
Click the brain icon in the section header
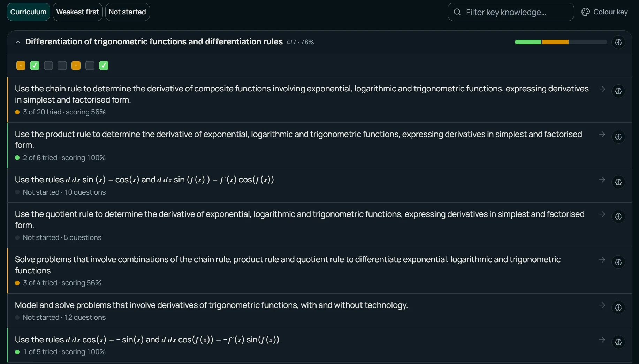(x=618, y=42)
